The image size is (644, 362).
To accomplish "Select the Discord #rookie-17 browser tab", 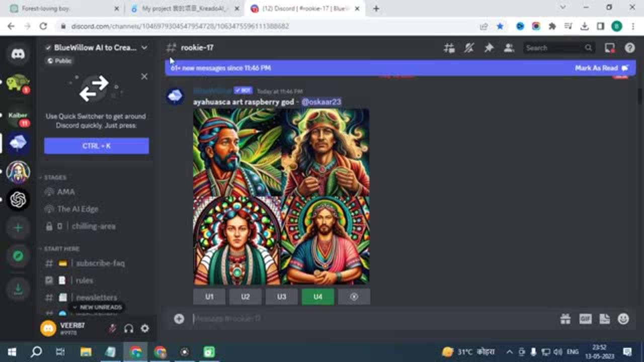I will 304,9.
